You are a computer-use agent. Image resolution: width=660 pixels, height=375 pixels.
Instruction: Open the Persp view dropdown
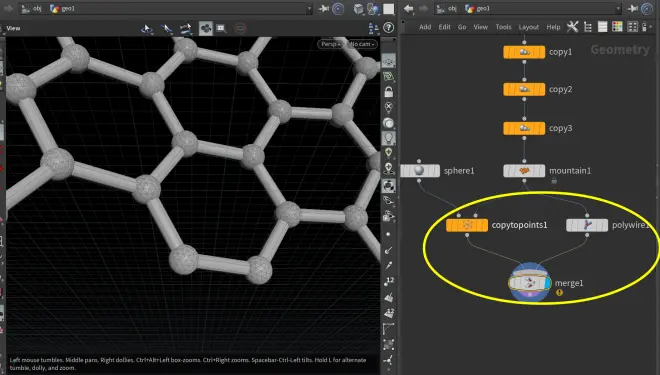click(x=331, y=44)
